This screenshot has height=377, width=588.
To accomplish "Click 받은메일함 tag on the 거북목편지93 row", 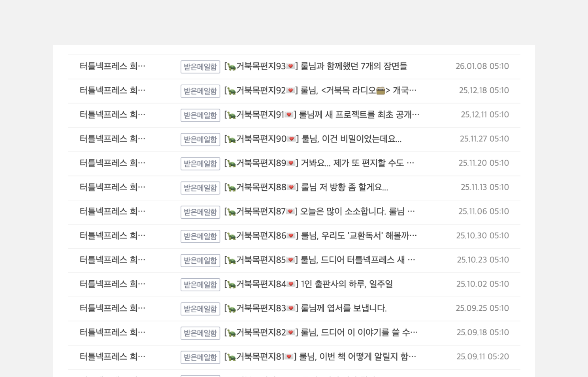I will 200,67.
